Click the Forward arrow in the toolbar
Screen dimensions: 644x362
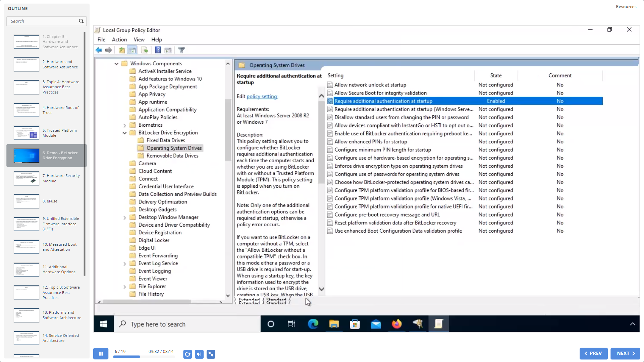[x=108, y=50]
